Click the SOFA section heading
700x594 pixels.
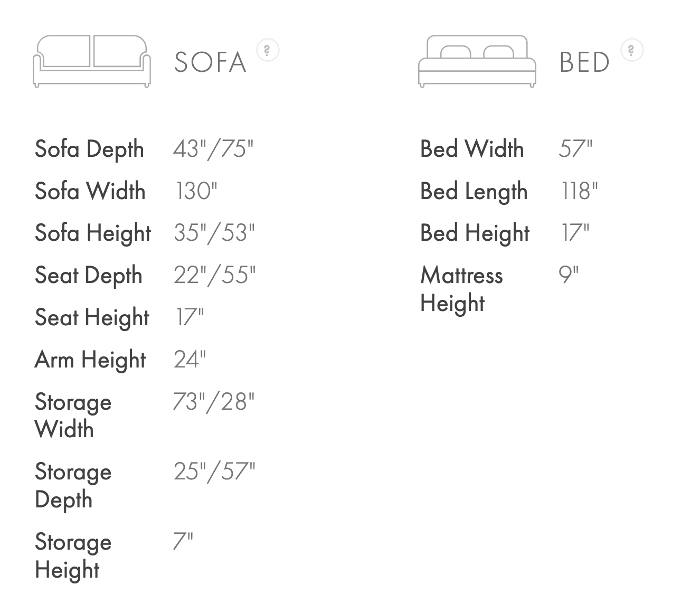(x=210, y=62)
